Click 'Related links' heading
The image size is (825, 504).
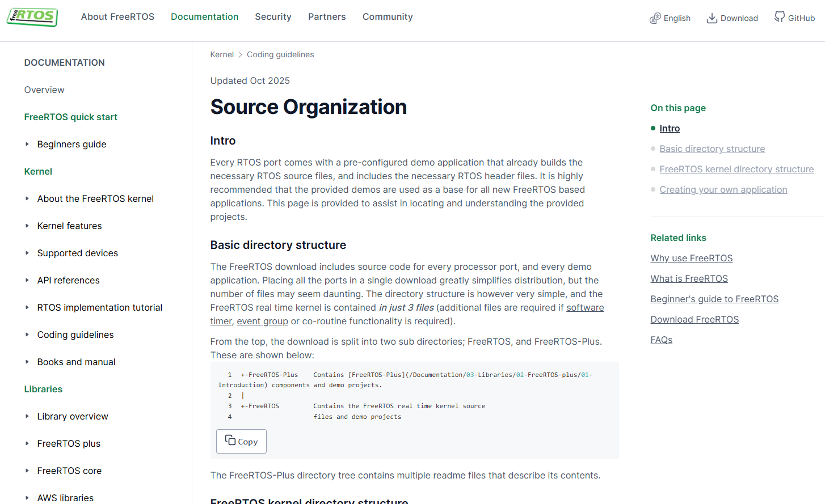click(x=679, y=238)
